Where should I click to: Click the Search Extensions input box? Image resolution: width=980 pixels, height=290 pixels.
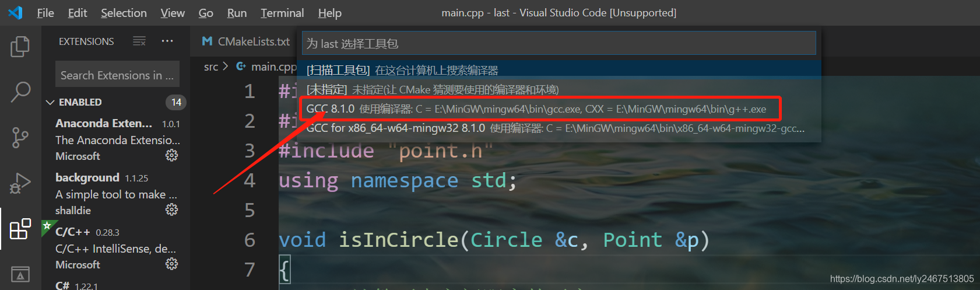117,75
